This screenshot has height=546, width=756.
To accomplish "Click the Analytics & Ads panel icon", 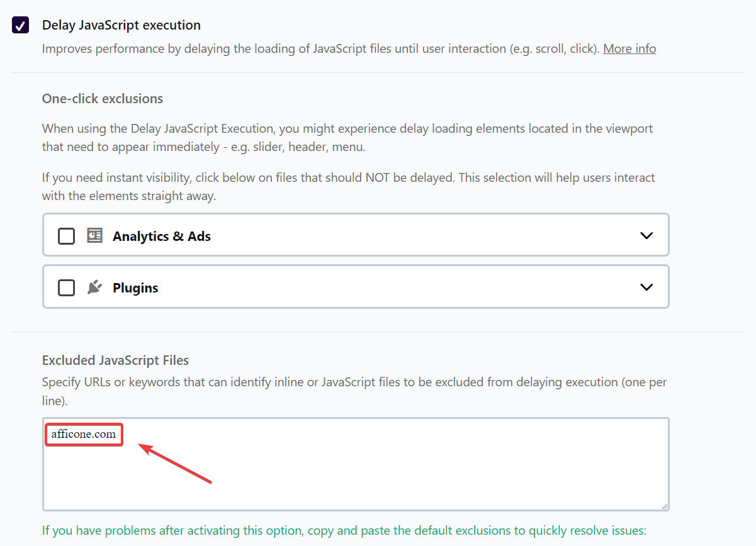I will point(94,235).
